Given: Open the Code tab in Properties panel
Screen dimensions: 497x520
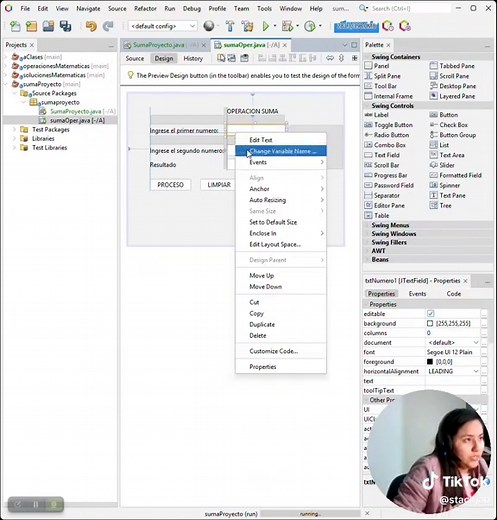Looking at the screenshot, I should tap(454, 294).
